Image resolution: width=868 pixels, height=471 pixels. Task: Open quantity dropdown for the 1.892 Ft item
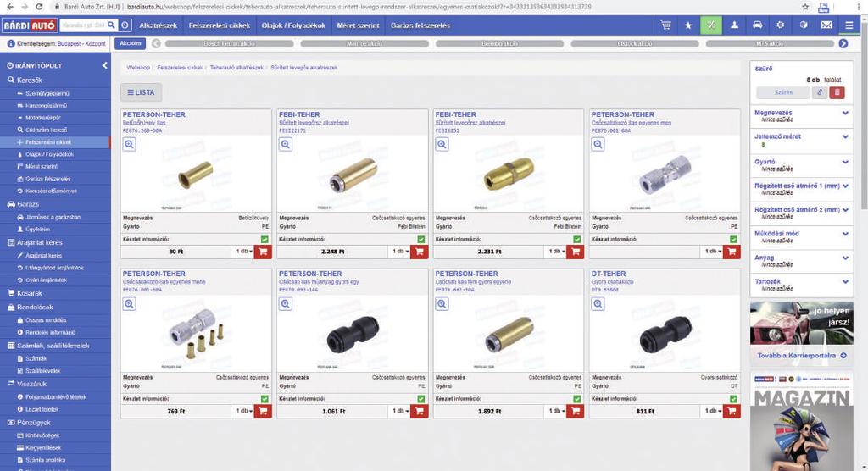coord(556,411)
